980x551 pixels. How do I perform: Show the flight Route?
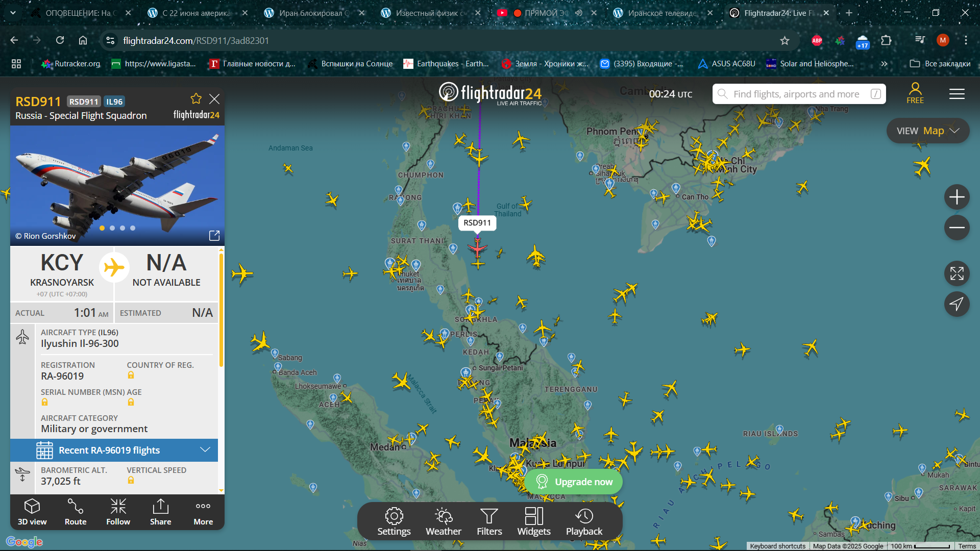click(x=76, y=512)
